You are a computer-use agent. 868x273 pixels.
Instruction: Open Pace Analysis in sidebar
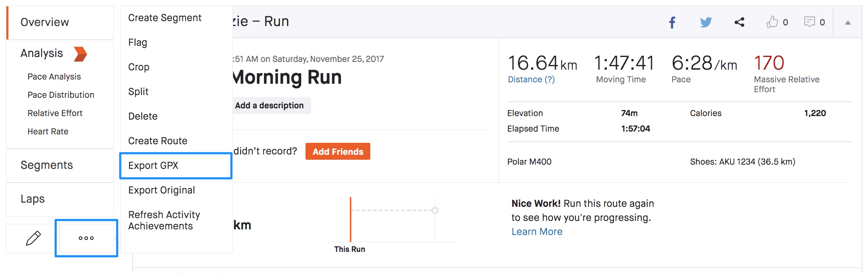point(54,77)
